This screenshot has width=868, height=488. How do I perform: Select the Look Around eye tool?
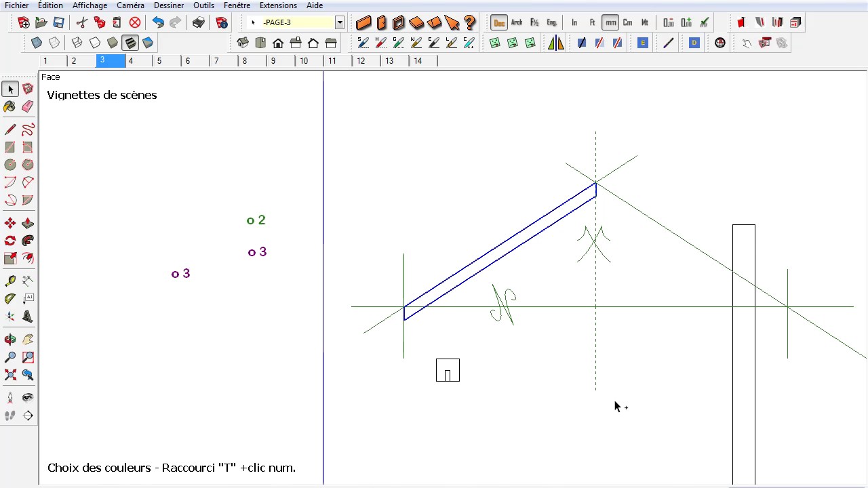28,398
